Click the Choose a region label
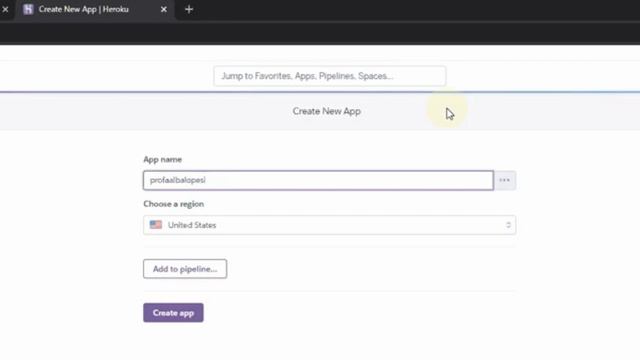 coord(173,204)
